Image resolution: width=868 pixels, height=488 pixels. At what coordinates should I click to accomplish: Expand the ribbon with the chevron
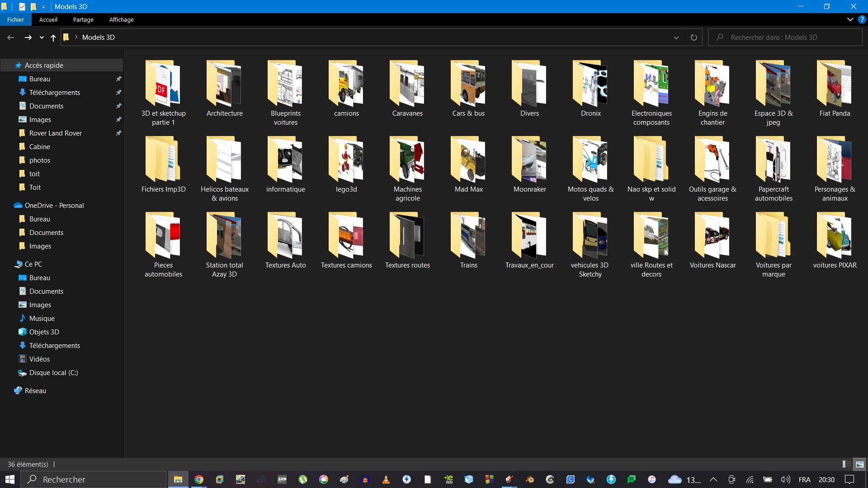(850, 19)
